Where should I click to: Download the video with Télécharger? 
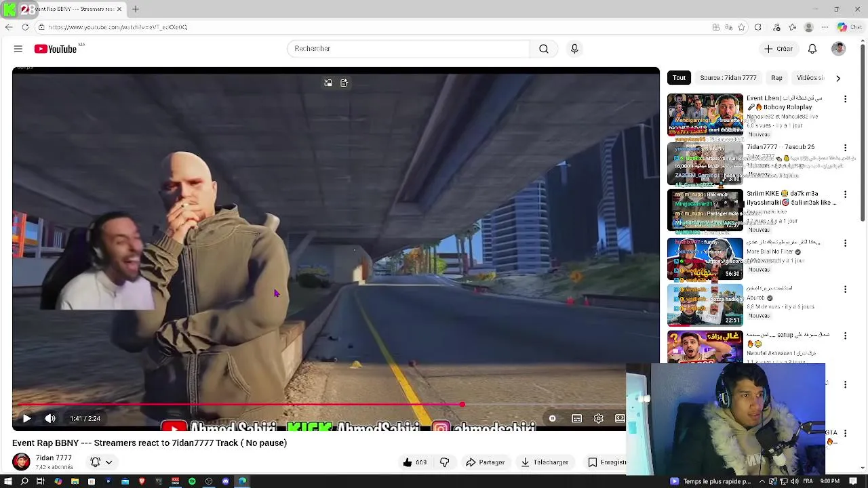(545, 462)
